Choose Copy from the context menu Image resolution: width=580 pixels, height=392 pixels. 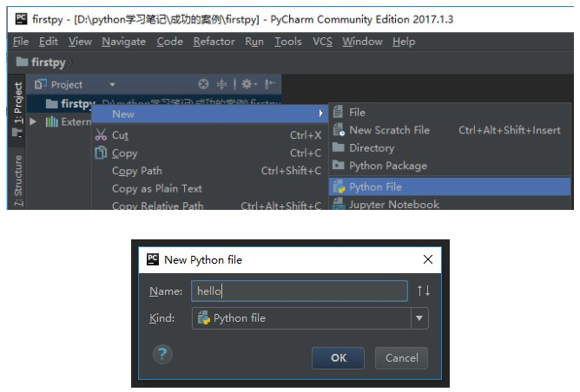coord(210,153)
